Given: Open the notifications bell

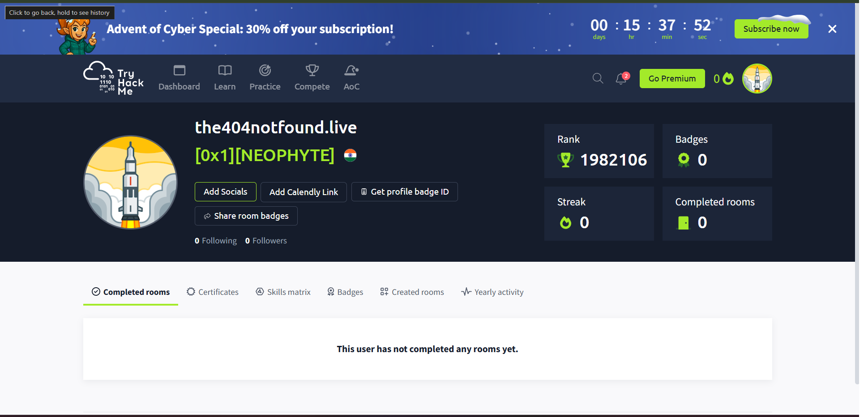Looking at the screenshot, I should [x=621, y=78].
